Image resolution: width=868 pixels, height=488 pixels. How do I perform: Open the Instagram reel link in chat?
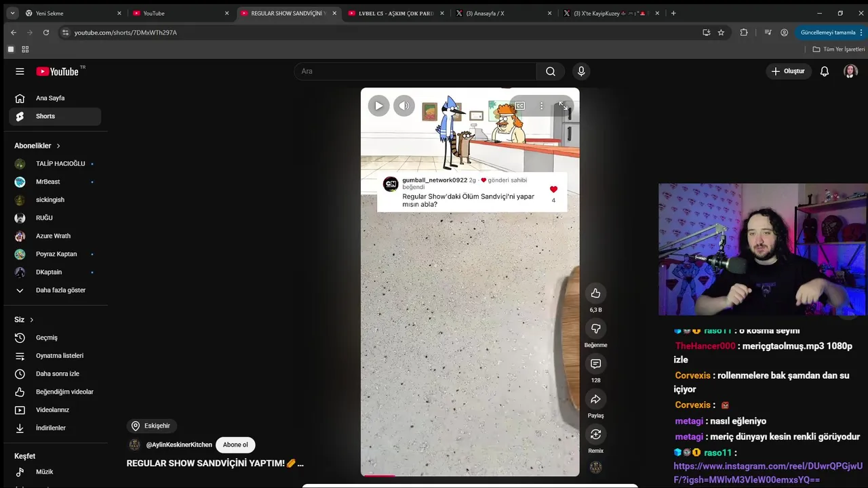tap(768, 473)
